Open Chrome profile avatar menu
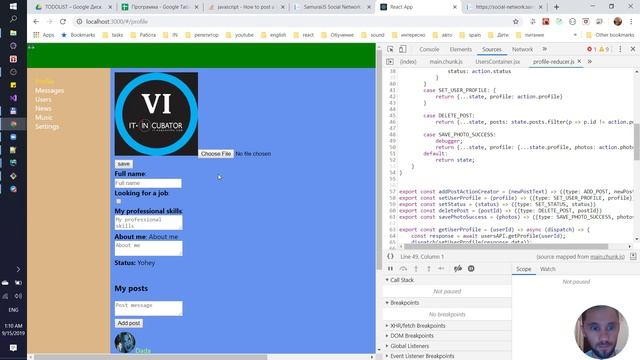The image size is (640, 360). (x=618, y=22)
